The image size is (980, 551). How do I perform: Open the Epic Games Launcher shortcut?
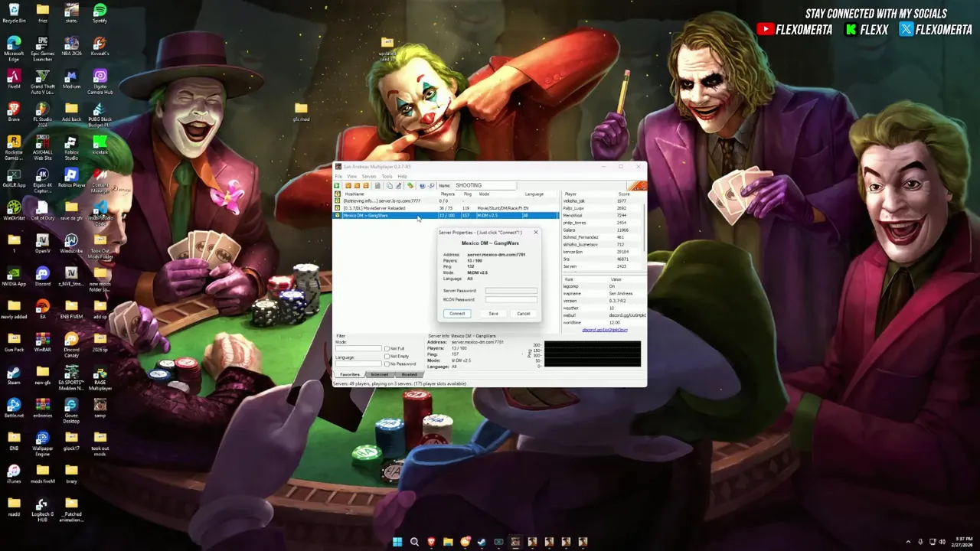[42, 47]
